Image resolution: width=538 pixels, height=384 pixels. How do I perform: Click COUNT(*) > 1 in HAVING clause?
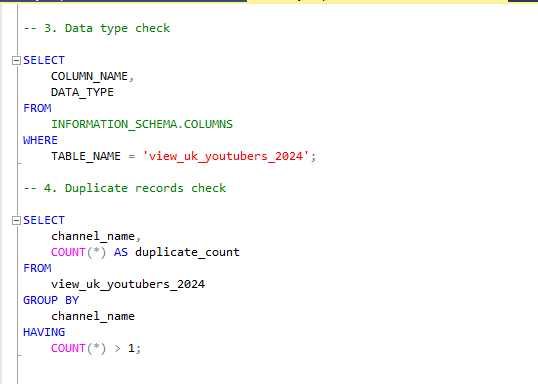93,348
